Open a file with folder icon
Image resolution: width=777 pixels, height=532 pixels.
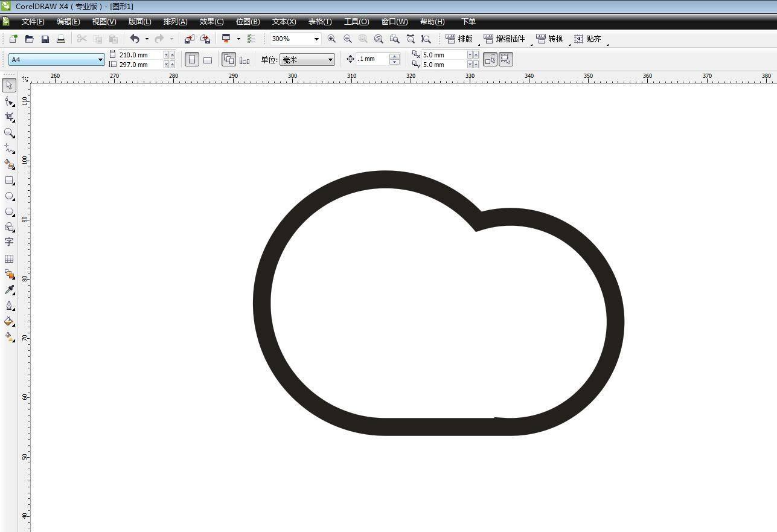click(x=29, y=39)
